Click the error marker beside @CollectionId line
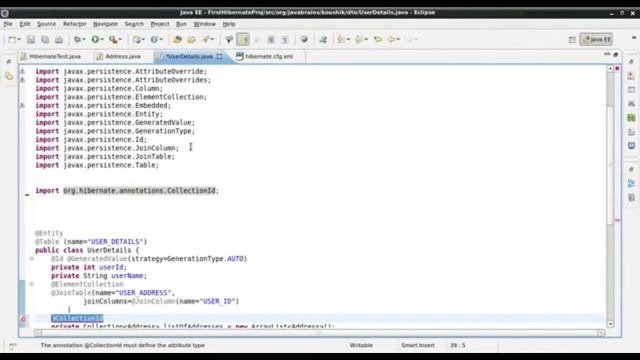Viewport: 640px width, 360px height. coord(23,319)
